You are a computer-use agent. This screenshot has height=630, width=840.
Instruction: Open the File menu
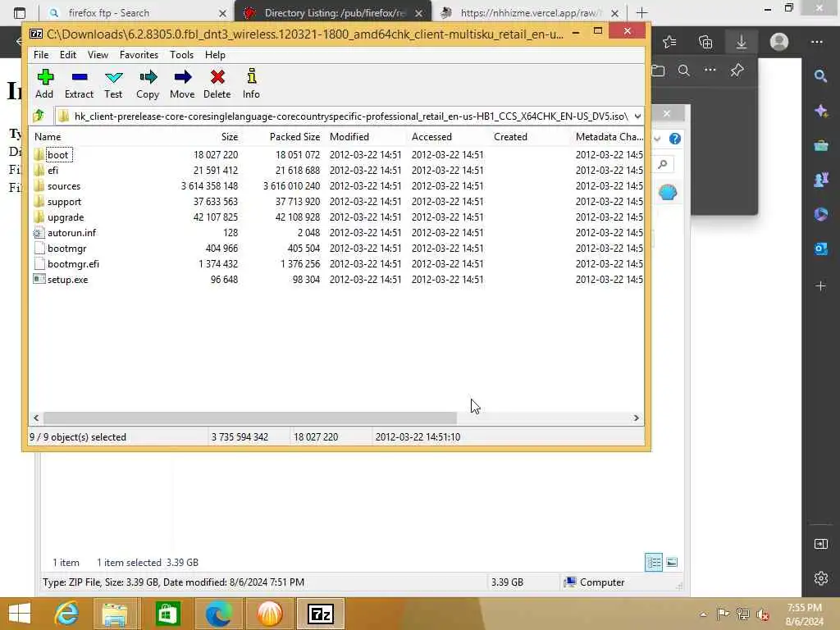(x=41, y=55)
